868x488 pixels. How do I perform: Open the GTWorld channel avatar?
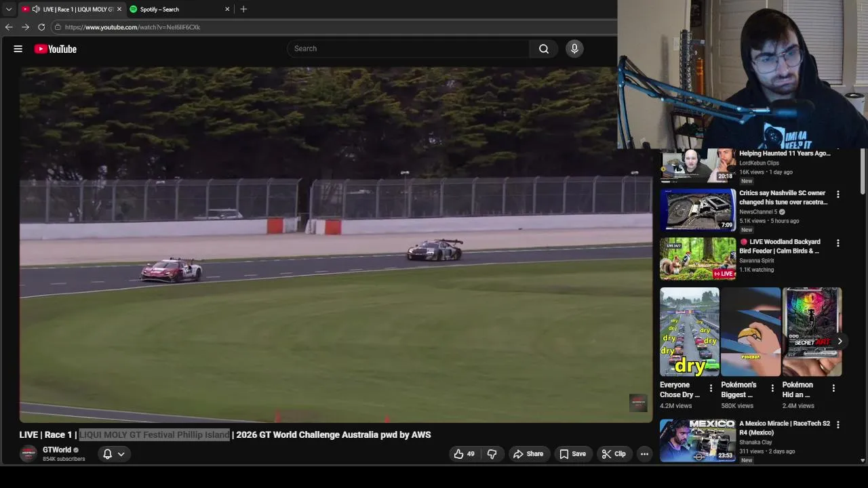click(28, 454)
